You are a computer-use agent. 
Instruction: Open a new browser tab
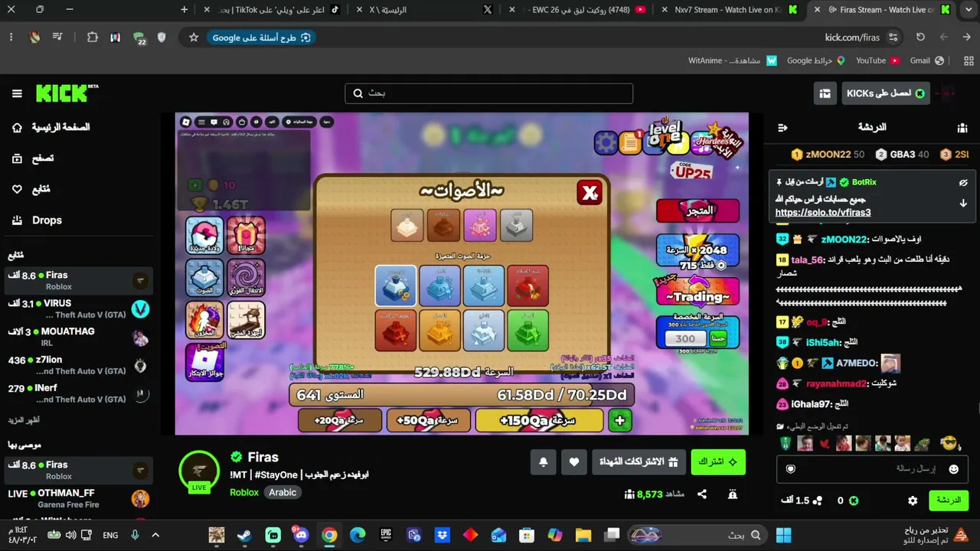click(184, 10)
